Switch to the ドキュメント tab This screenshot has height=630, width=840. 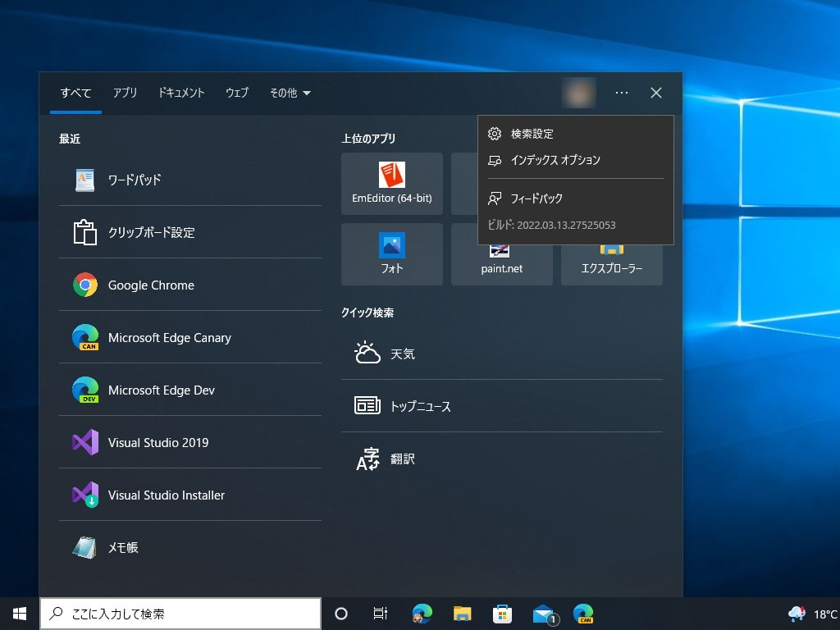pyautogui.click(x=180, y=93)
